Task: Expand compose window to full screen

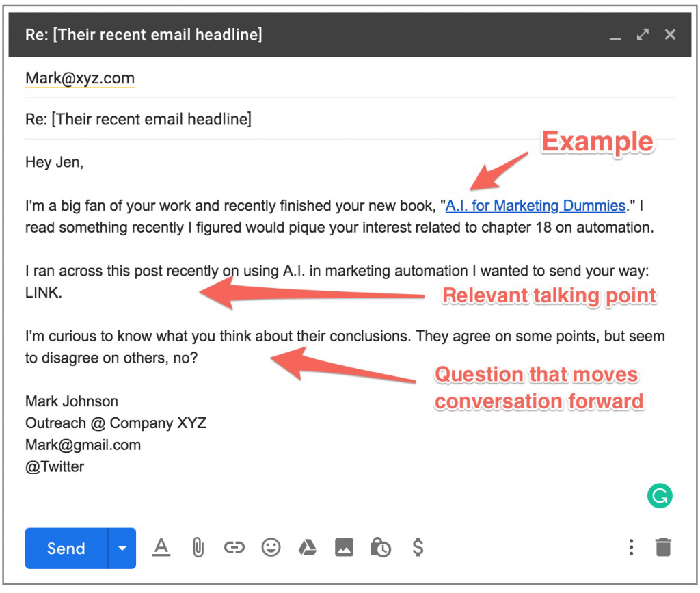Action: (643, 34)
